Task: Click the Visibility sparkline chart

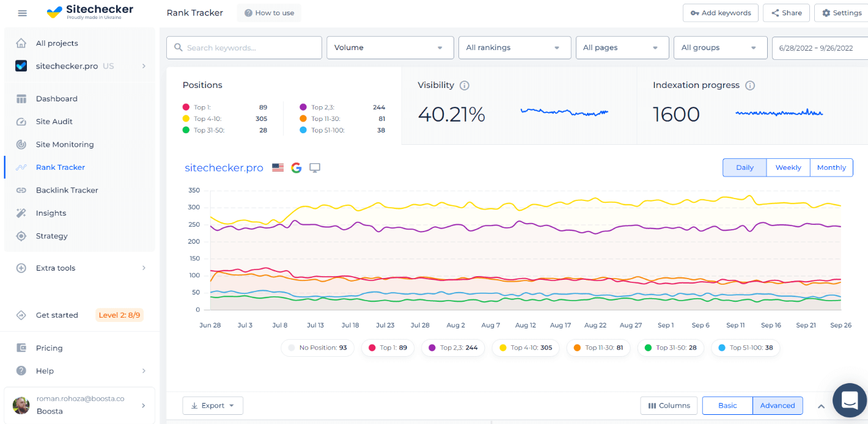Action: (564, 112)
